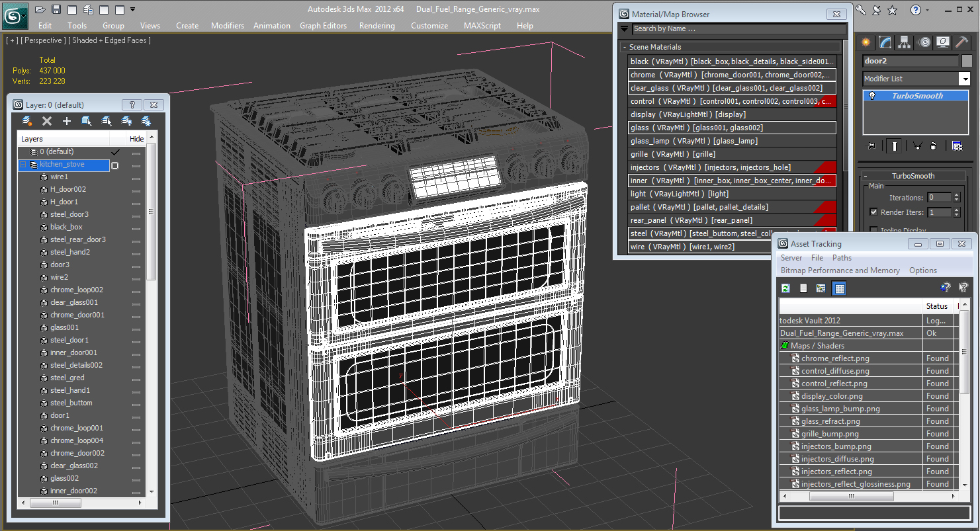Open the MAXScript menu
The width and height of the screenshot is (980, 531).
point(482,26)
